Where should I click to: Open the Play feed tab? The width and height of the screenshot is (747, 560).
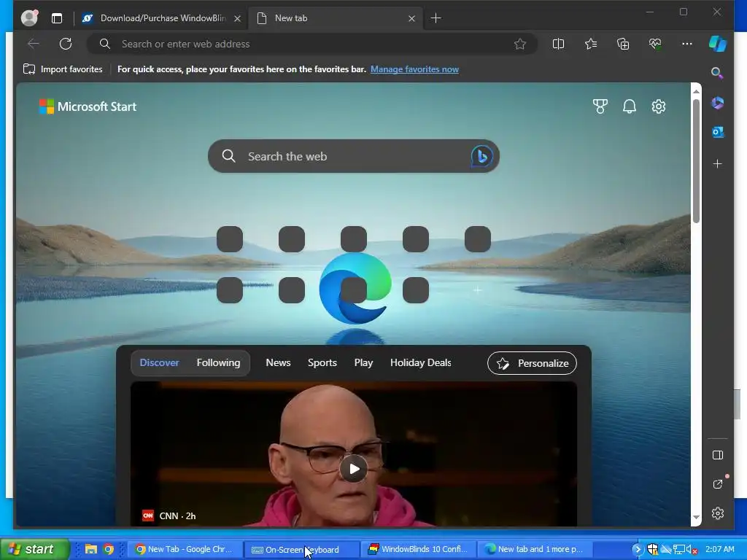[x=363, y=363]
